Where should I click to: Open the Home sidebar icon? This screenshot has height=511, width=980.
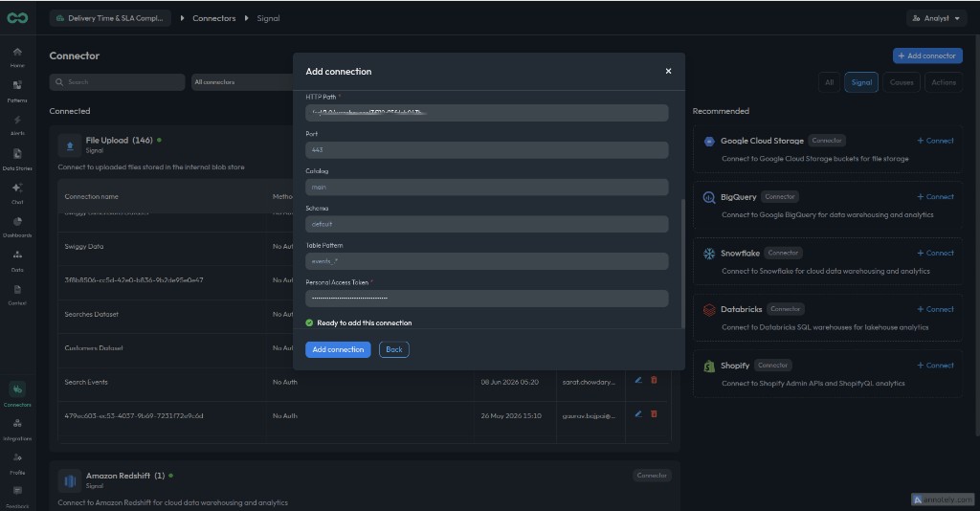coord(17,52)
